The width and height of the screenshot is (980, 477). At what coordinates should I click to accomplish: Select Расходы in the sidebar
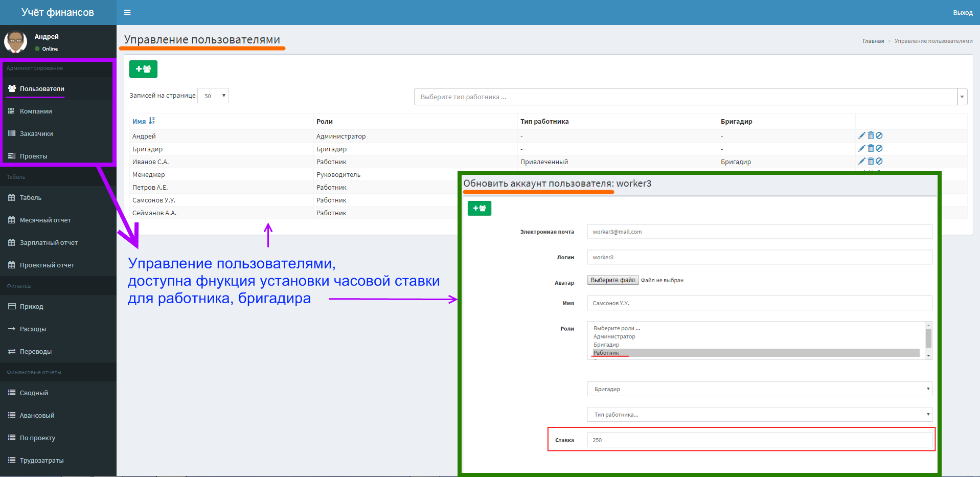pos(33,329)
